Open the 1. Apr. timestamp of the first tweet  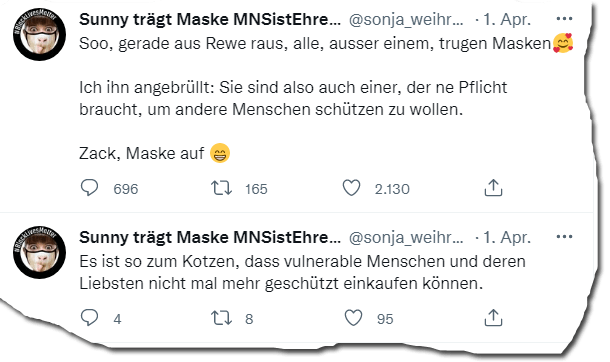click(507, 19)
